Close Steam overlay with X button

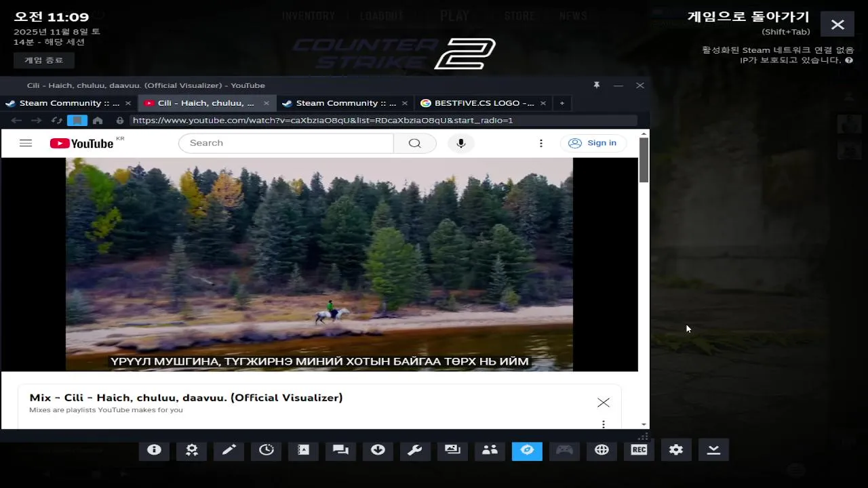pos(837,24)
